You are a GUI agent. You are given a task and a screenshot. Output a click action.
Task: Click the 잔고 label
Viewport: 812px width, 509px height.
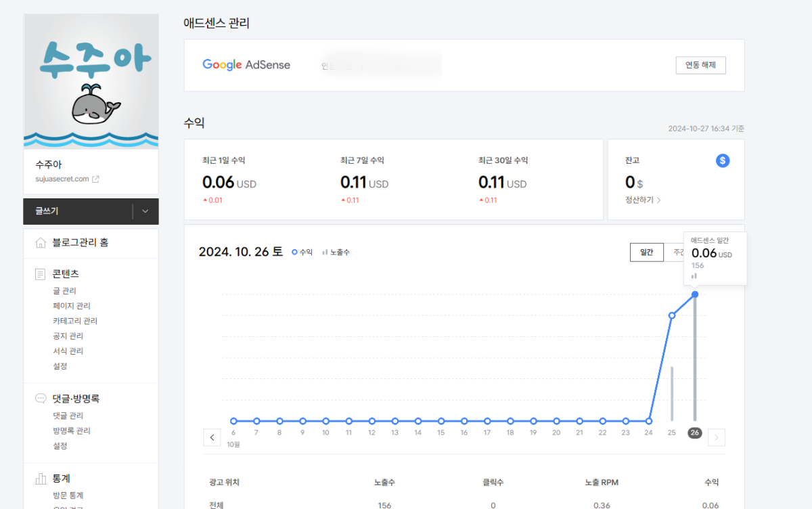pyautogui.click(x=632, y=160)
